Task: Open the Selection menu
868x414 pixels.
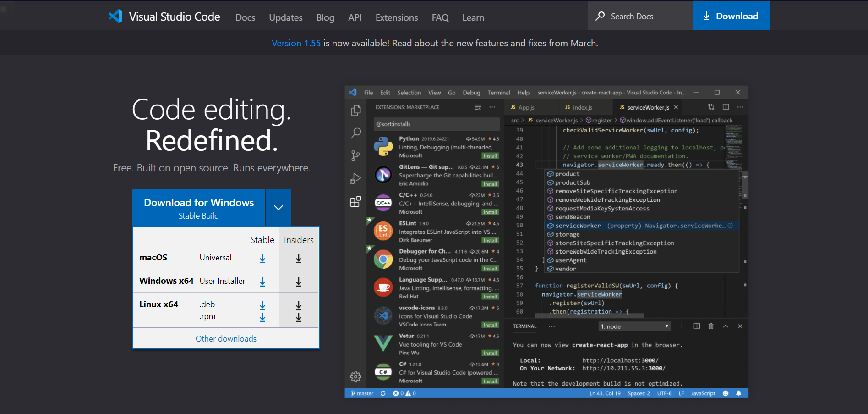Action: (409, 93)
